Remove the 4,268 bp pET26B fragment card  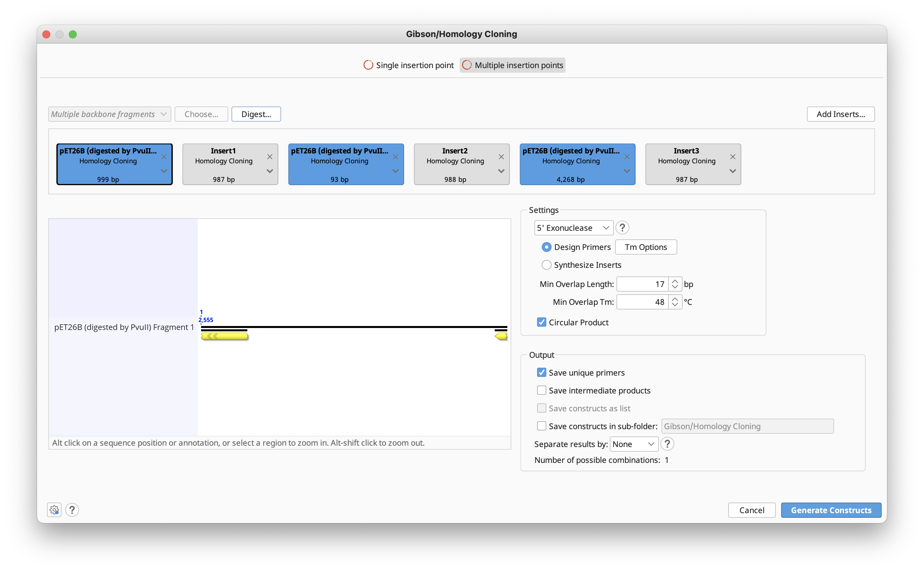[627, 157]
